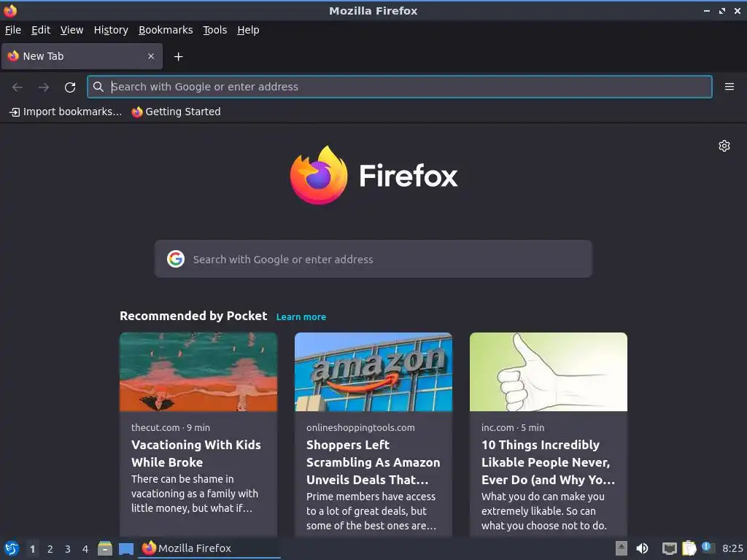
Task: Click the Google logo in search box
Action: tap(176, 259)
